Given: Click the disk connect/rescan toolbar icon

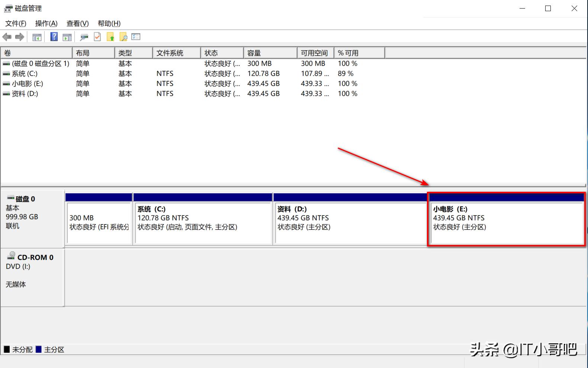Looking at the screenshot, I should click(84, 37).
